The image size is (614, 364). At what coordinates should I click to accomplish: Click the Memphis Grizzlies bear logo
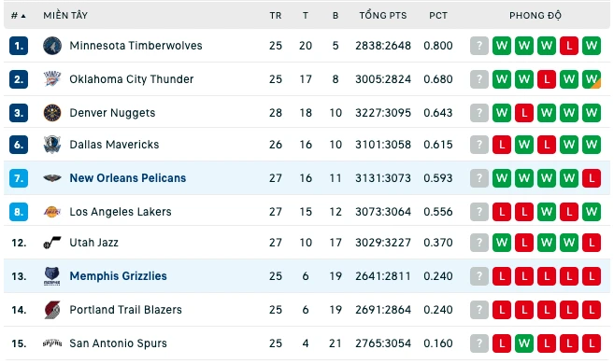[52, 276]
